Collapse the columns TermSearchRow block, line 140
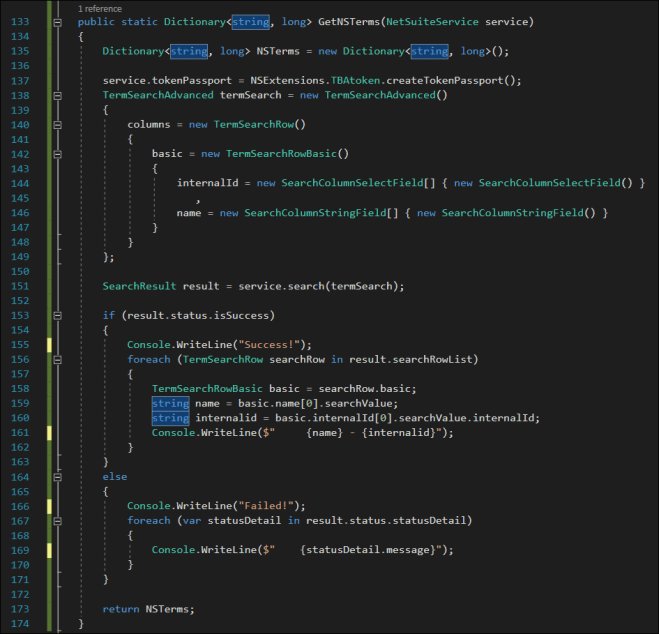 [58, 125]
